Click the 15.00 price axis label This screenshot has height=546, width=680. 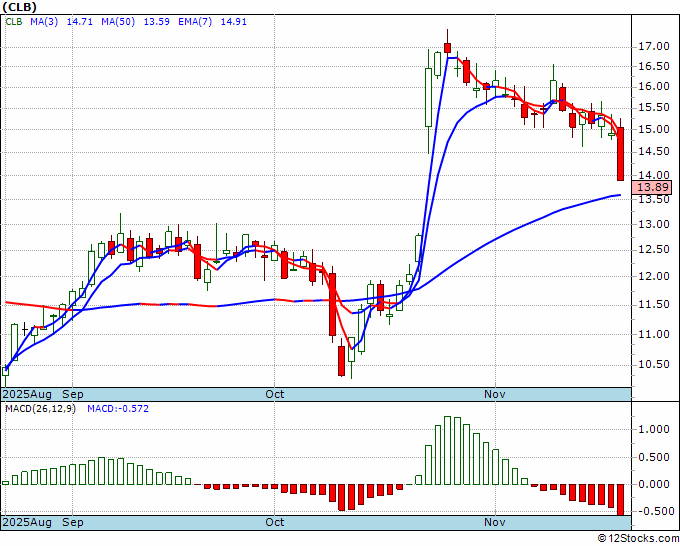tap(654, 129)
